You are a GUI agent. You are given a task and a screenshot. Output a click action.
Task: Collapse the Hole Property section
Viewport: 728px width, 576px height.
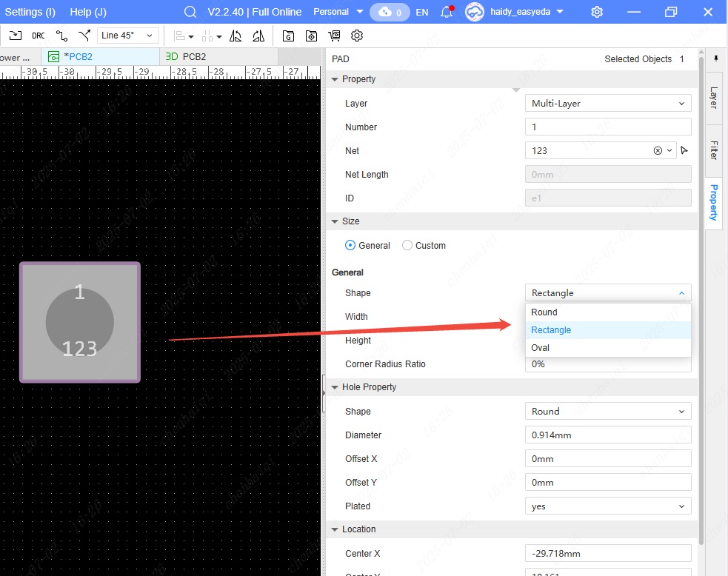pyautogui.click(x=335, y=387)
